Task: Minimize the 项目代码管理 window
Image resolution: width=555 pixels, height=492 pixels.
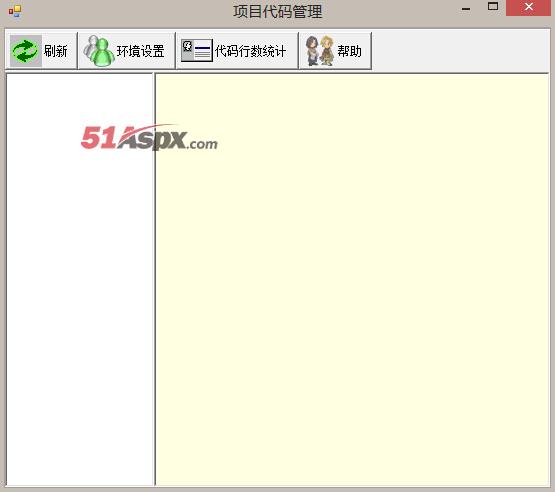Action: click(x=466, y=8)
